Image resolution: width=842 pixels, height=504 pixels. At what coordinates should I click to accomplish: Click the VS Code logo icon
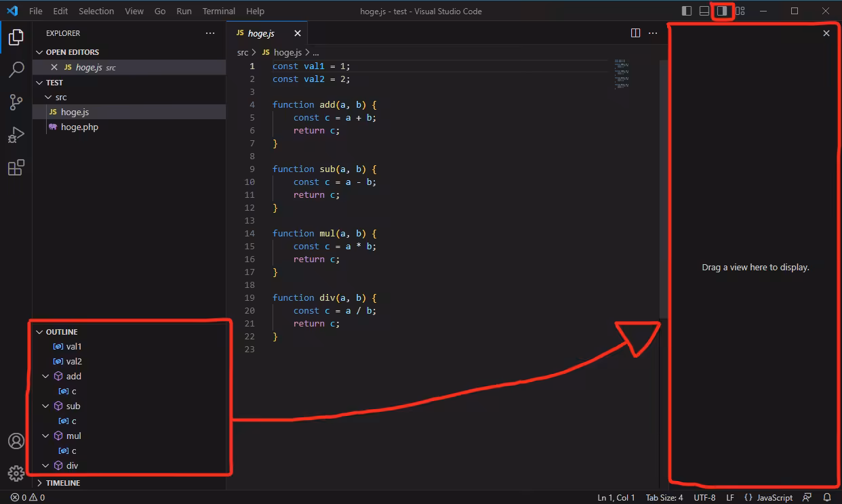12,11
